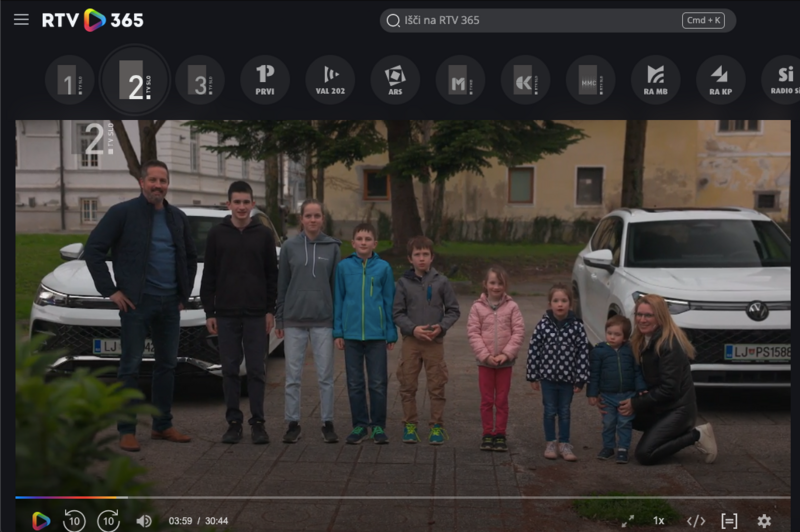Open the MMC TV channel
Screen dimensions: 800x532
pyautogui.click(x=590, y=80)
